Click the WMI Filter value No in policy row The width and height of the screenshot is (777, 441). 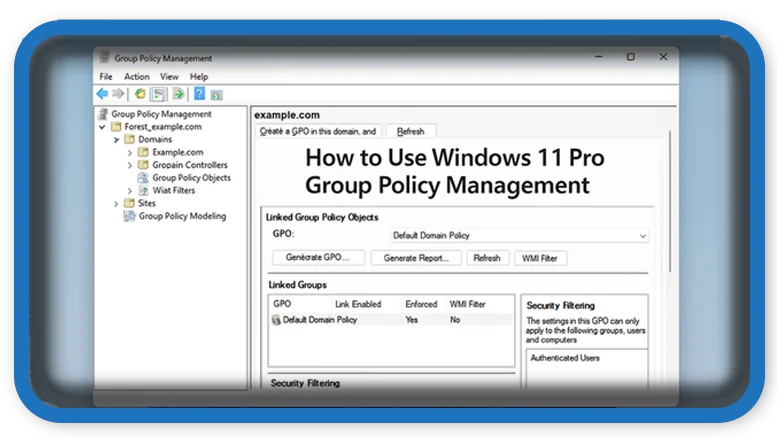point(455,320)
